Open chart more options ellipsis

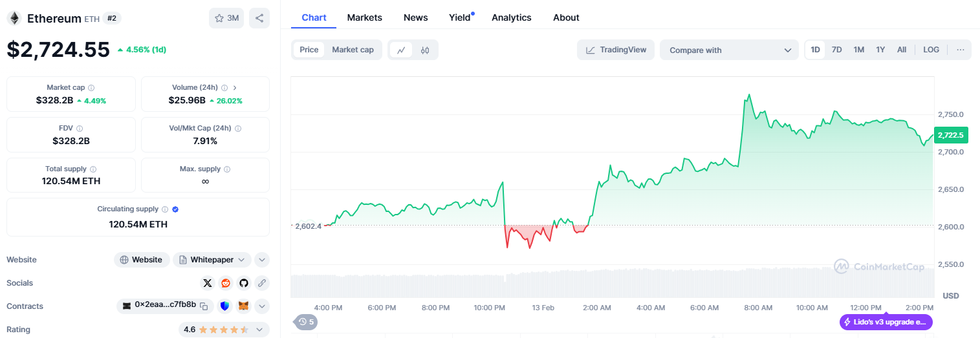[960, 50]
